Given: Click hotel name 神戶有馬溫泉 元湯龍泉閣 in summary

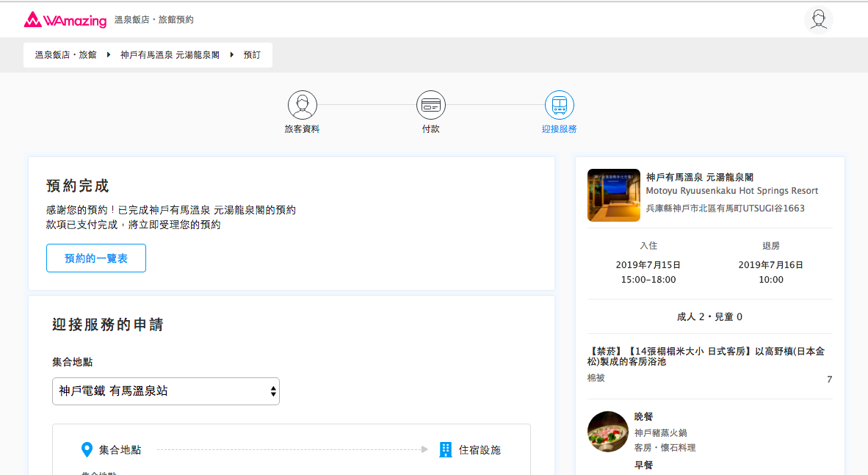Looking at the screenshot, I should pyautogui.click(x=700, y=177).
